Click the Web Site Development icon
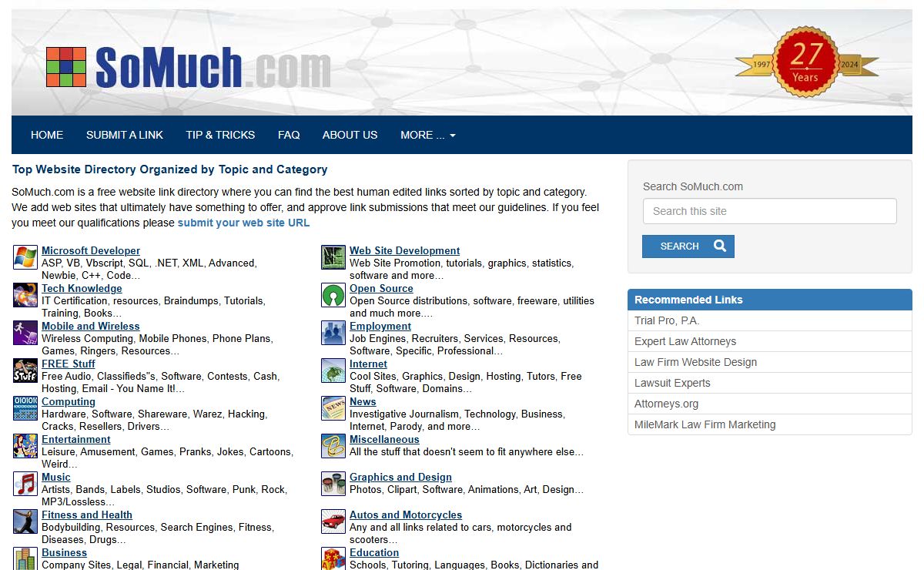 333,257
